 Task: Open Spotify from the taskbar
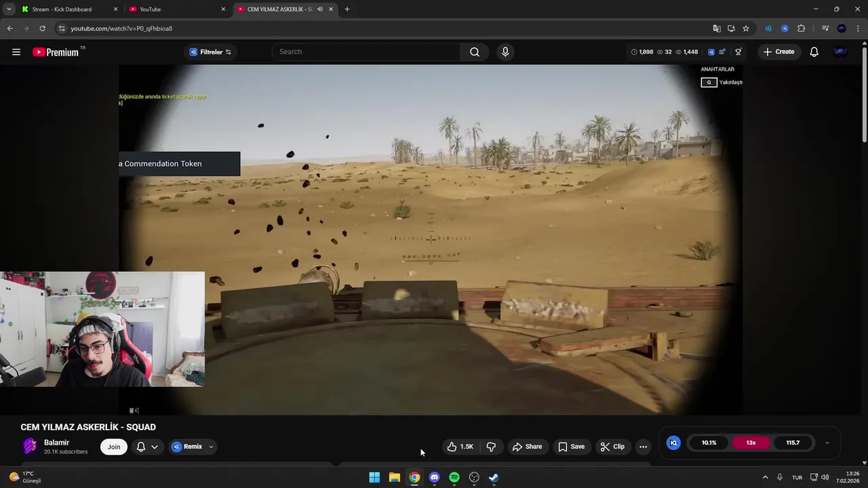coord(454,477)
